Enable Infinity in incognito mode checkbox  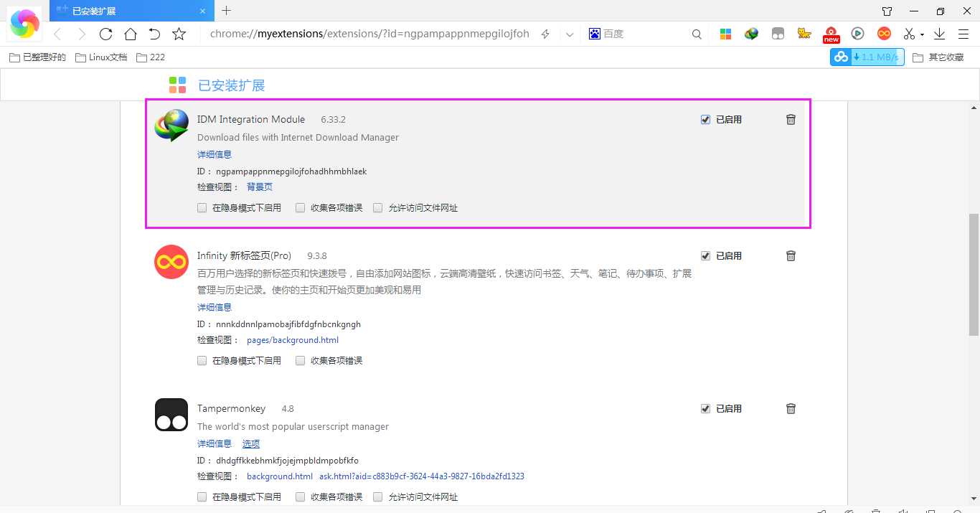pos(202,361)
